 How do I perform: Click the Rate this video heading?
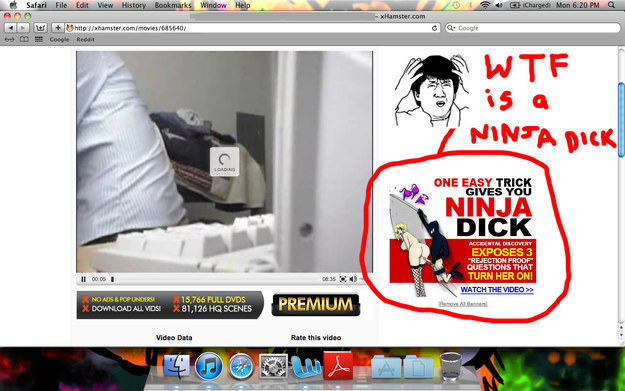click(316, 338)
